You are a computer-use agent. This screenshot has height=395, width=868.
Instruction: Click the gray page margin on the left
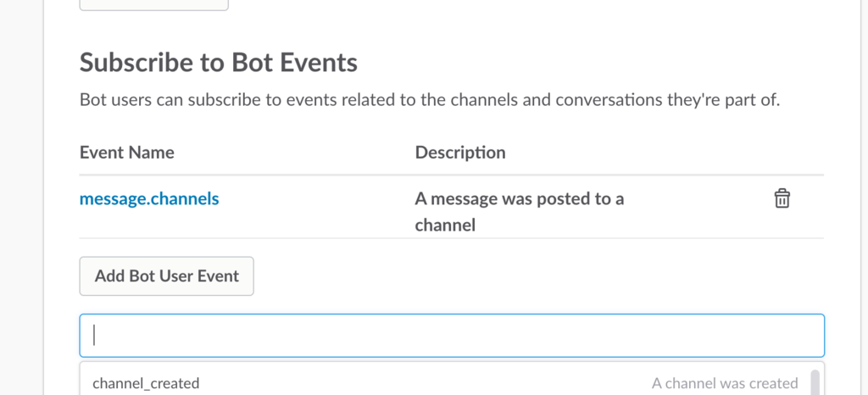(x=21, y=197)
